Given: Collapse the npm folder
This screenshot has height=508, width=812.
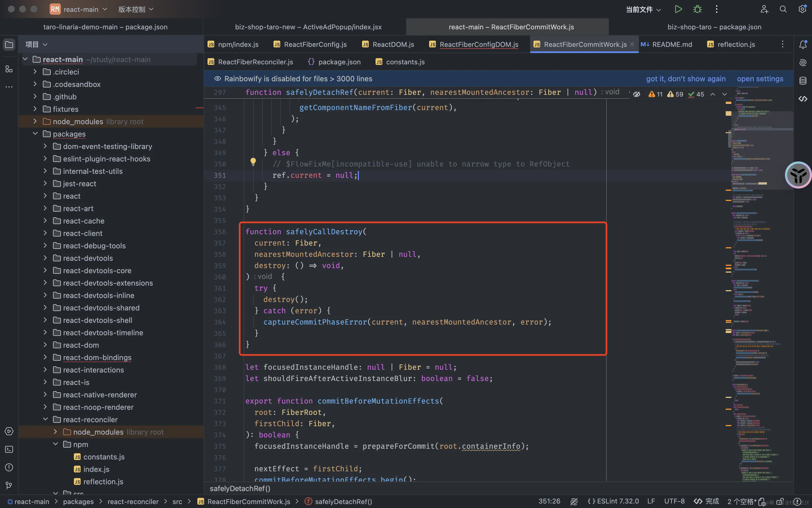Looking at the screenshot, I should [x=55, y=444].
